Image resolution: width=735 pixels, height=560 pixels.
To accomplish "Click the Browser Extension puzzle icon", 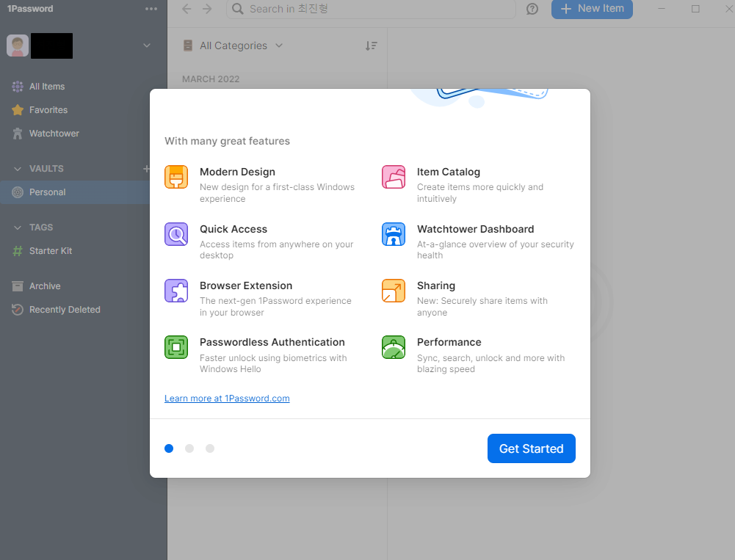I will pos(176,291).
